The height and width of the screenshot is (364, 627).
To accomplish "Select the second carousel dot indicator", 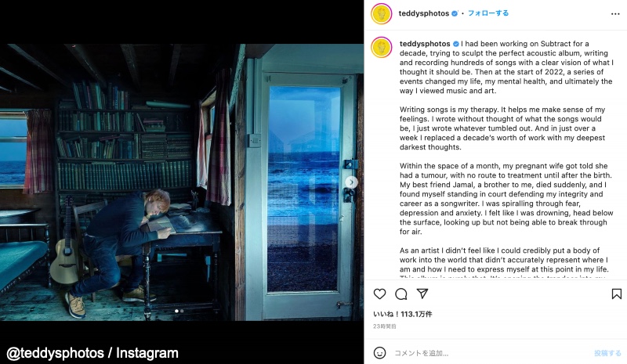I will (182, 311).
